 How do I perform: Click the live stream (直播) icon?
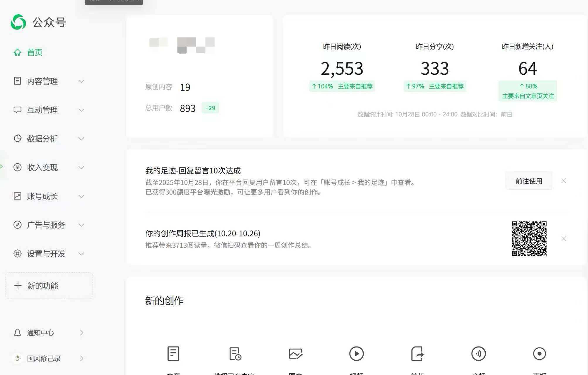point(539,354)
